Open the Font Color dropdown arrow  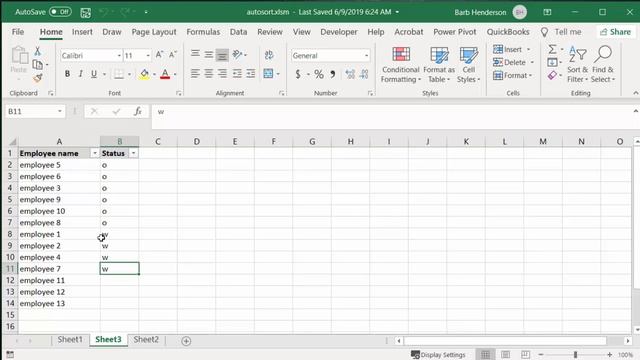(x=175, y=74)
